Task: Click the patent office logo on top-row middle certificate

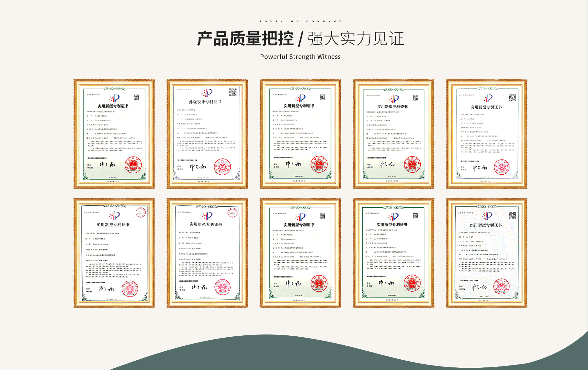Action: coord(300,98)
